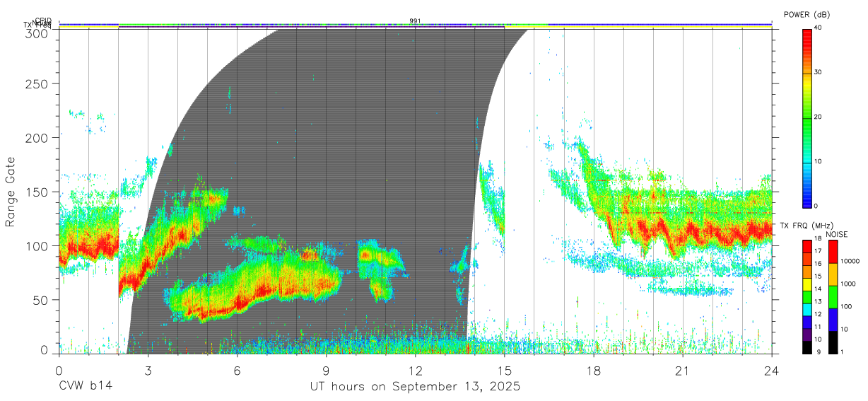Click the 100 label on the Range Gate axis
This screenshot has height=401, width=868.
tap(37, 245)
